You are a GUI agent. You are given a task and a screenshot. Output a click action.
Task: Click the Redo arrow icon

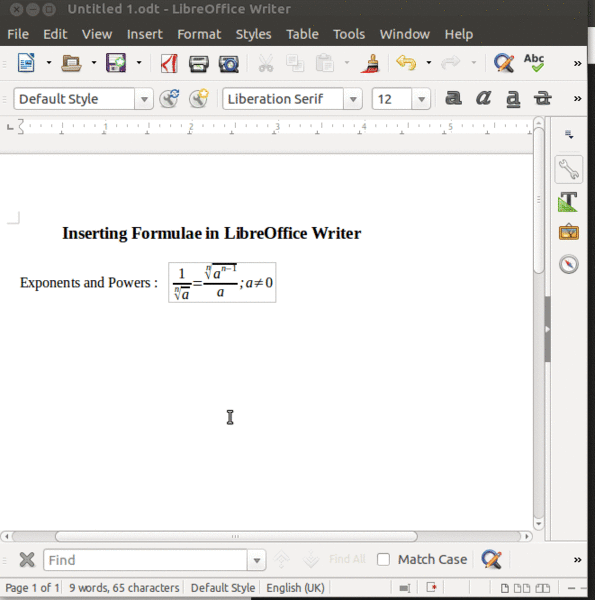[x=450, y=62]
